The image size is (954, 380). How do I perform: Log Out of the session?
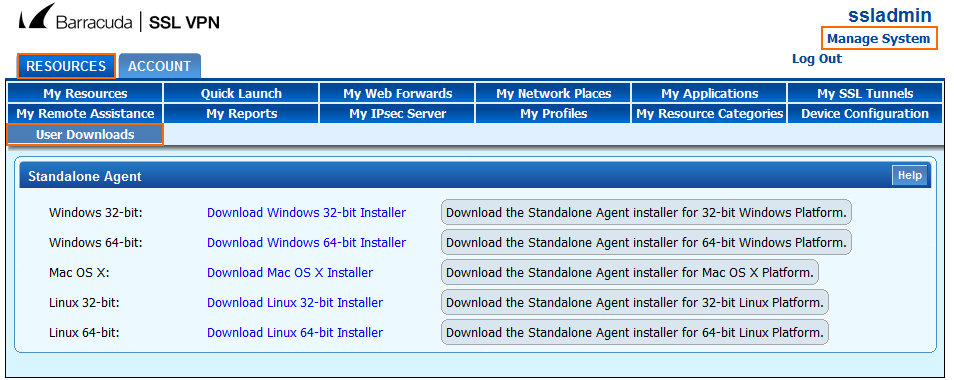pos(816,59)
